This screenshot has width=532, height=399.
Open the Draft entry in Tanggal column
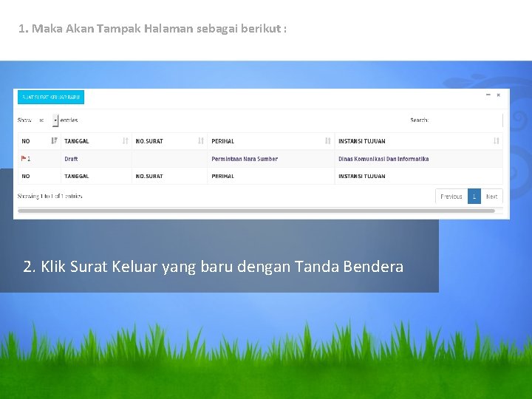[x=71, y=159]
